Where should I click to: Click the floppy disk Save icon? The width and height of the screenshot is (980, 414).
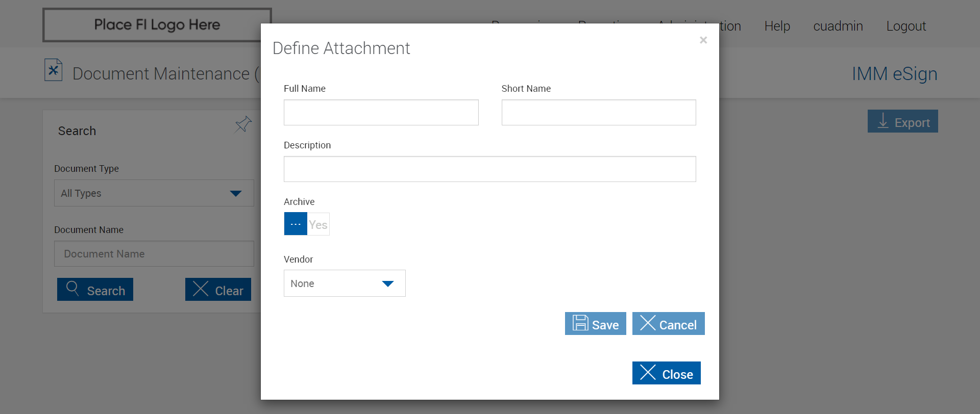click(x=580, y=323)
